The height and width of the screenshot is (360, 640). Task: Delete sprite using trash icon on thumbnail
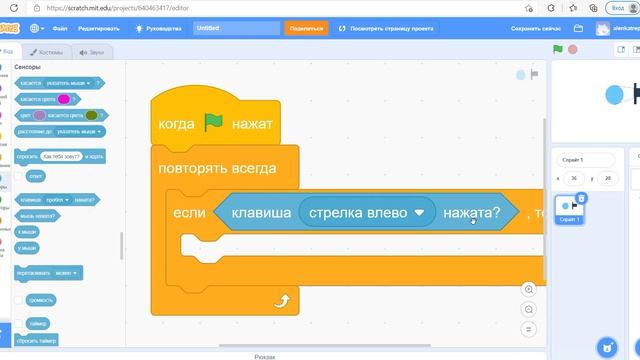coord(581,198)
